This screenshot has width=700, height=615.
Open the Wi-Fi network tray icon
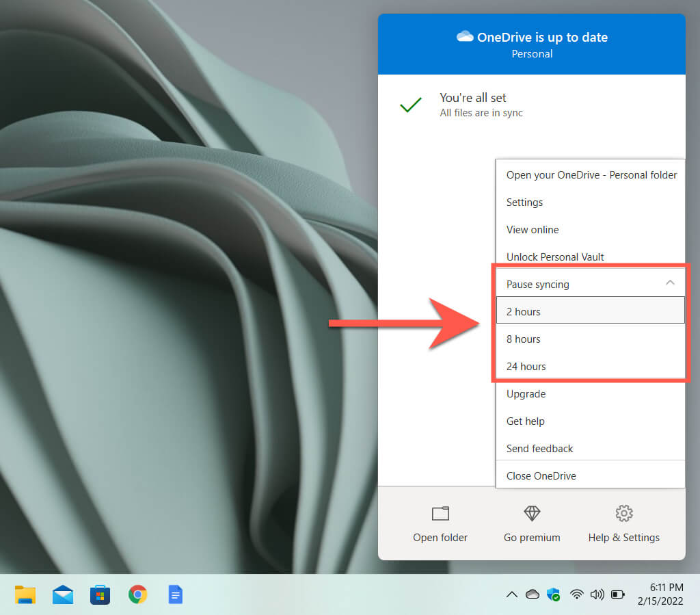pyautogui.click(x=576, y=594)
